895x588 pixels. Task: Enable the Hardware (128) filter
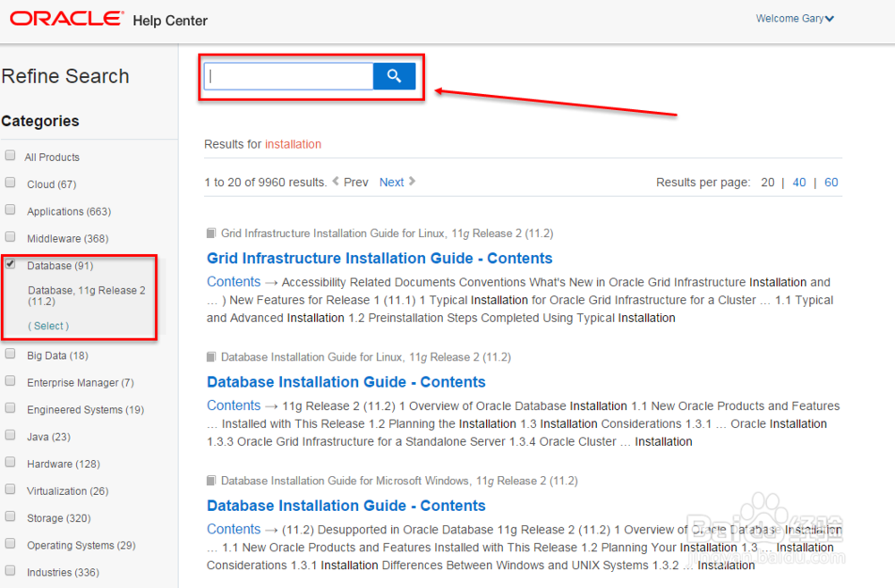point(10,462)
